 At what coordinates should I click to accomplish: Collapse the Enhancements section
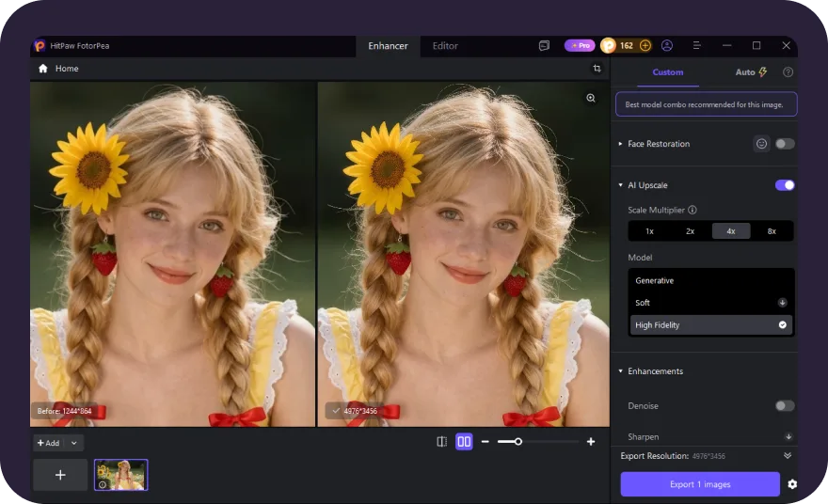(620, 371)
